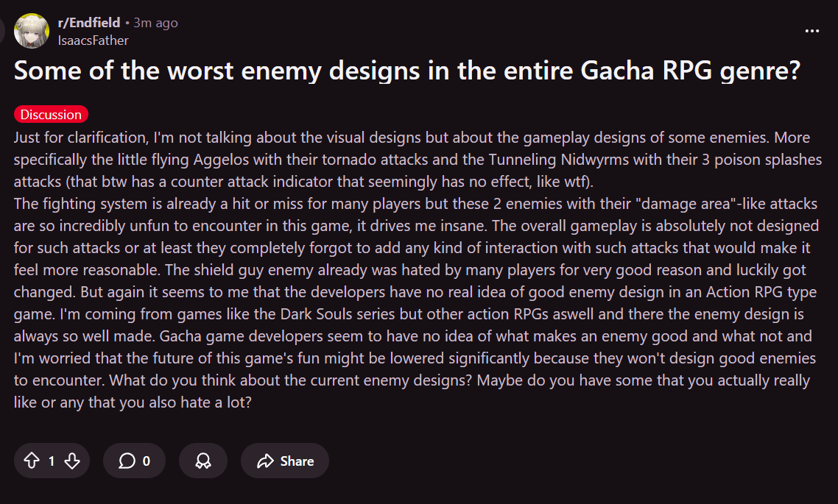View the IsaacsFather user profile
This screenshot has height=504, width=838.
click(93, 40)
